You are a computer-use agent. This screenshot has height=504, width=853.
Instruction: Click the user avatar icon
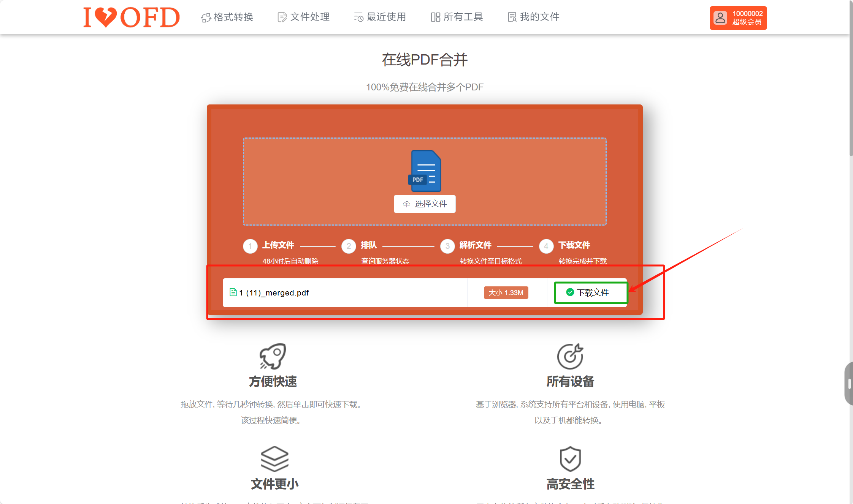click(x=720, y=18)
